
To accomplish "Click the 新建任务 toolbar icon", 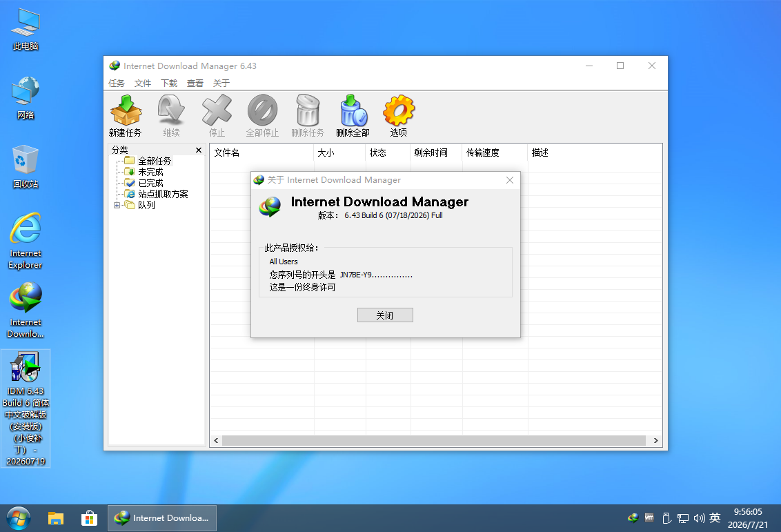I will click(126, 115).
